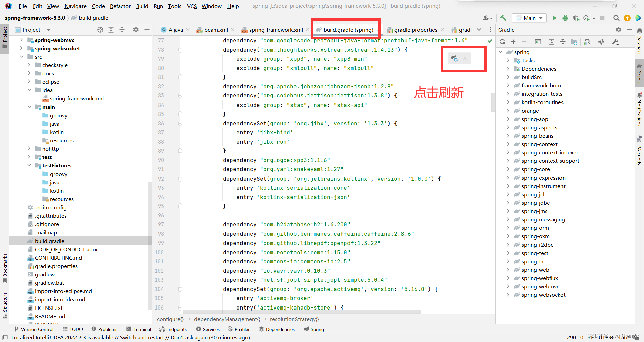Open the Gradle panel gear options
644x342 pixels.
click(619, 30)
